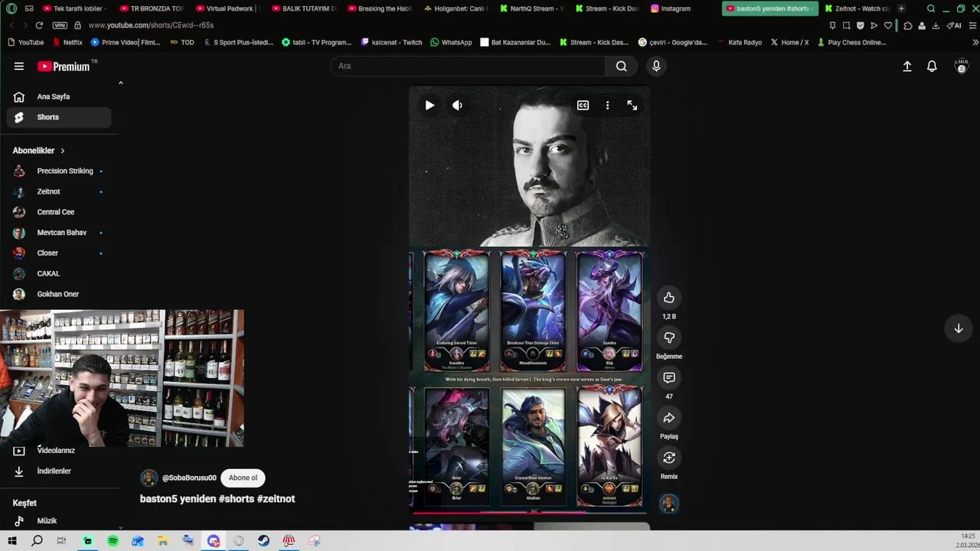Image resolution: width=980 pixels, height=551 pixels.
Task: Start voice search with the microphone
Action: (x=656, y=67)
